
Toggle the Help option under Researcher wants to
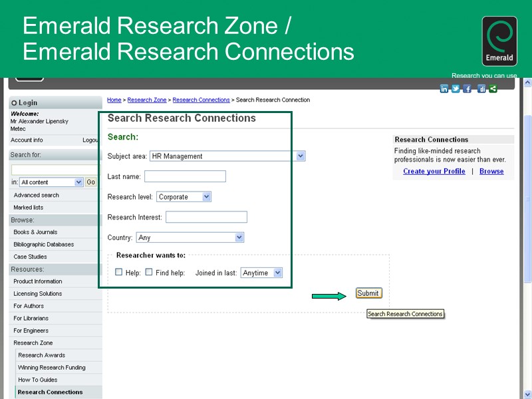(x=118, y=272)
